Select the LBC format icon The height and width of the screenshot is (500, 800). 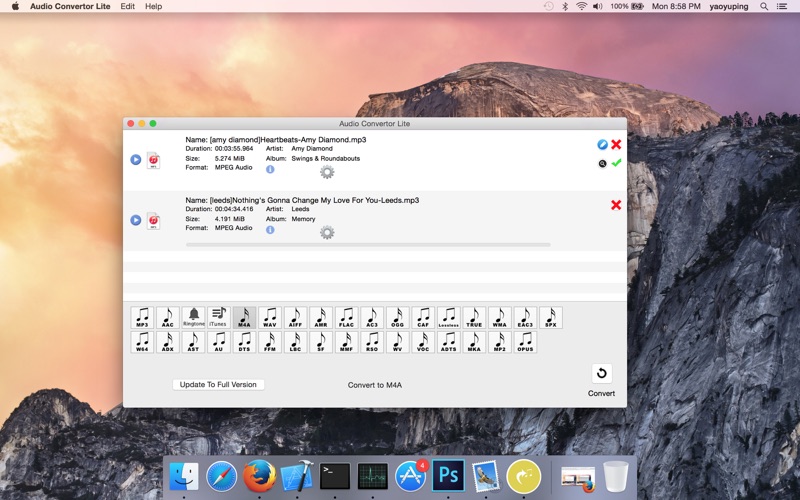click(295, 342)
